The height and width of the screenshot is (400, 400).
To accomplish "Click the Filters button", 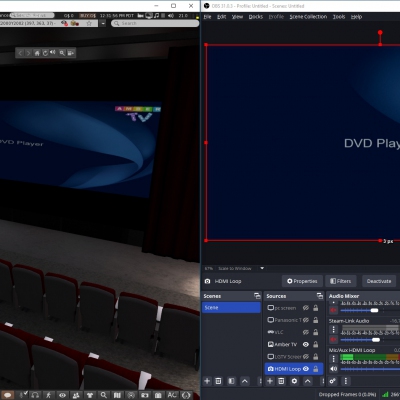I will tap(341, 281).
